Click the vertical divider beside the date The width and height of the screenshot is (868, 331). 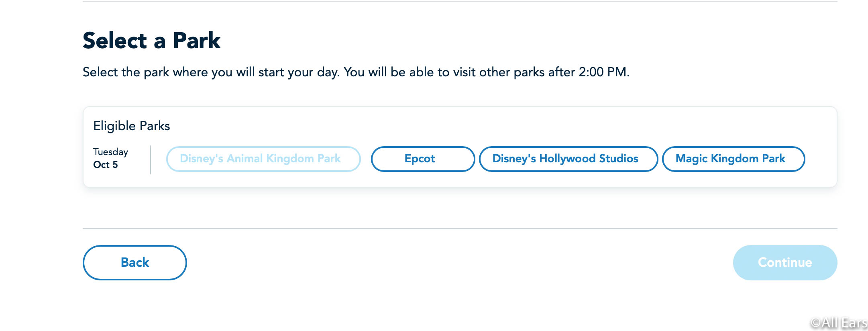coord(151,159)
